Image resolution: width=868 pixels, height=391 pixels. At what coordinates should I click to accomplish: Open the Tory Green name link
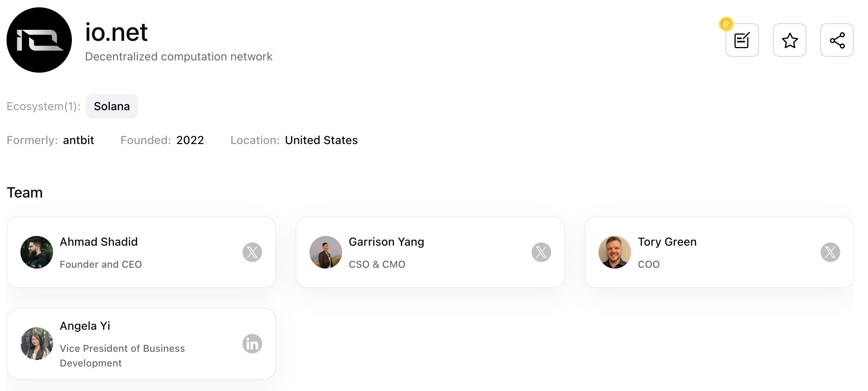tap(667, 242)
